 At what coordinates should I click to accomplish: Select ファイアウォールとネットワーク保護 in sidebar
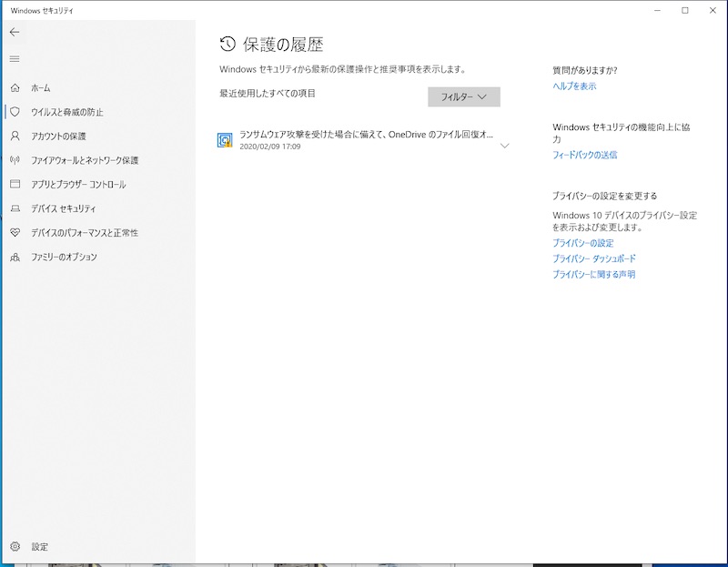click(85, 160)
